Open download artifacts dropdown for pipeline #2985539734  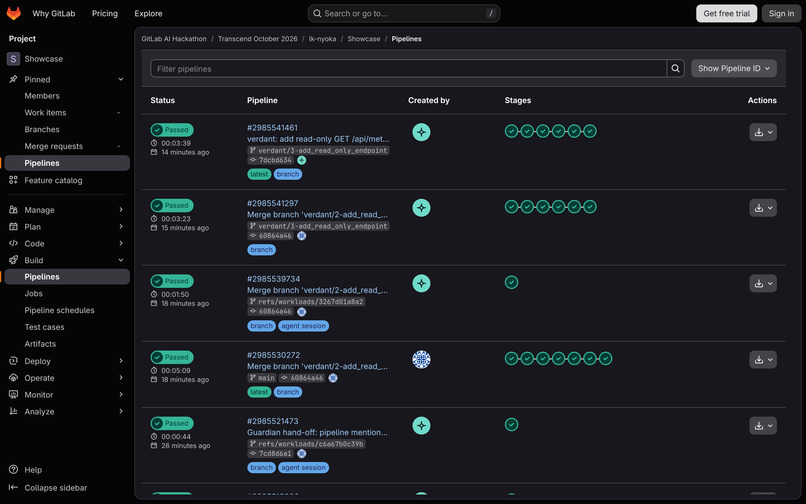tap(763, 283)
